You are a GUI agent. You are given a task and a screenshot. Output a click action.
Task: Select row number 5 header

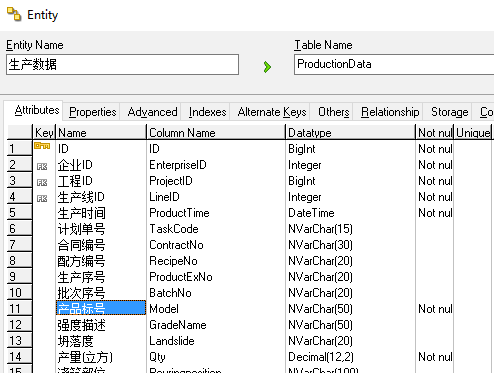tap(19, 212)
